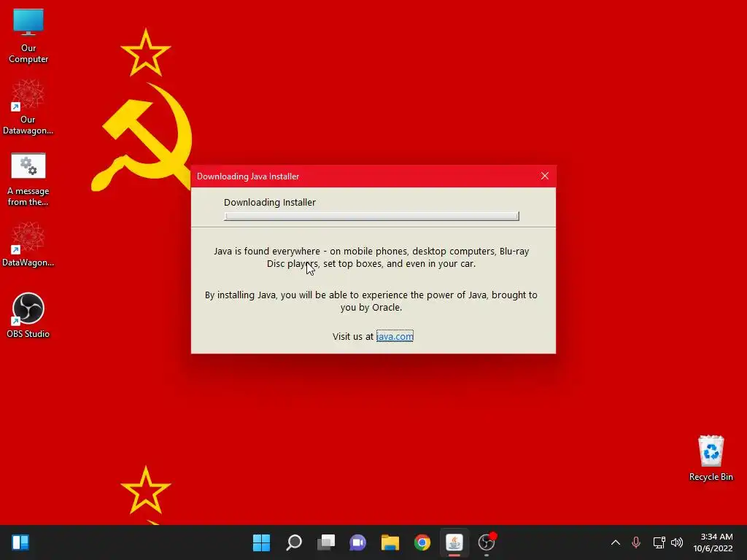Open File Explorer from the taskbar

pos(390,542)
